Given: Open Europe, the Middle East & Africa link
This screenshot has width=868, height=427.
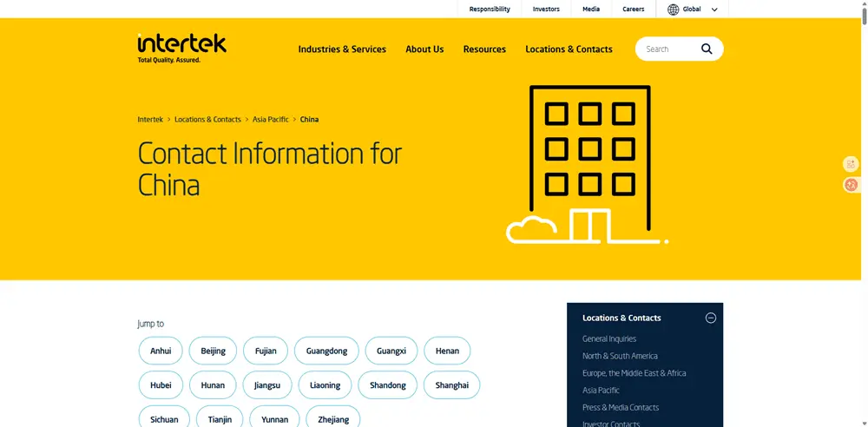Looking at the screenshot, I should [635, 373].
